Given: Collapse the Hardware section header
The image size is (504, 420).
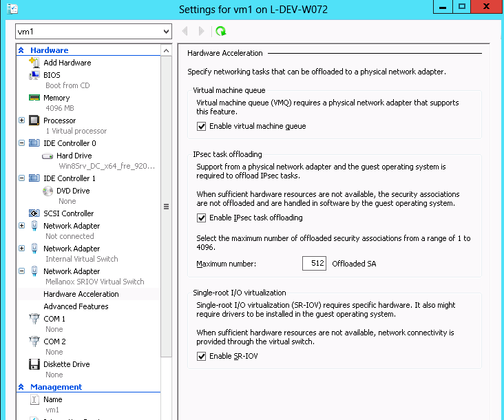Looking at the screenshot, I should (x=21, y=50).
